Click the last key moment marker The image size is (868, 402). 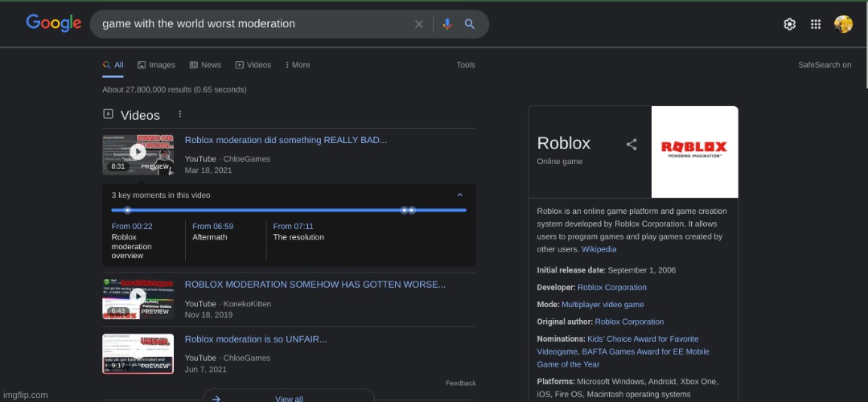(x=412, y=210)
